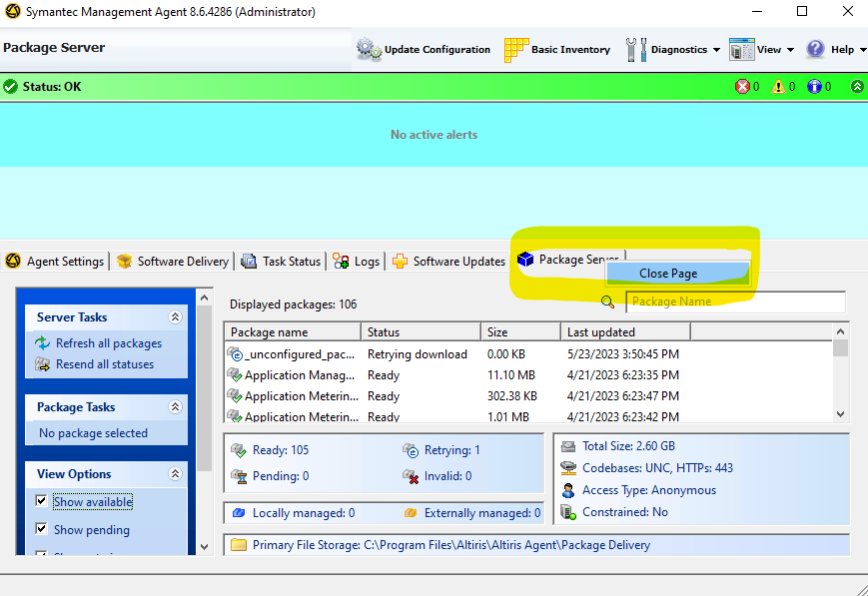
Task: Collapse the Server Tasks section
Action: (x=175, y=317)
